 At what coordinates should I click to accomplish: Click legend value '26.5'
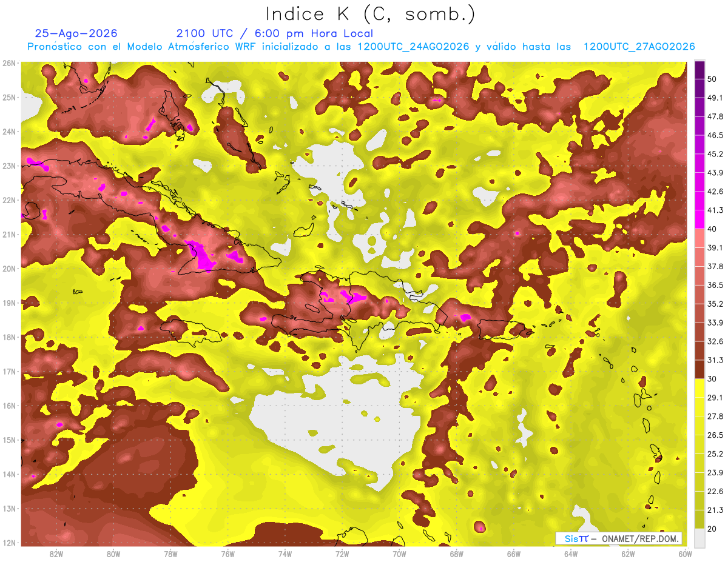[715, 435]
